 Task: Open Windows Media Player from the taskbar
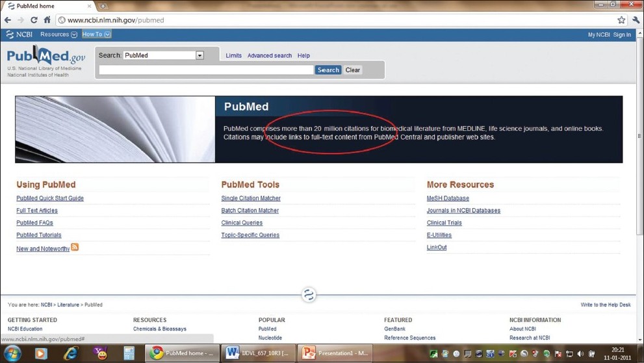[x=41, y=353]
